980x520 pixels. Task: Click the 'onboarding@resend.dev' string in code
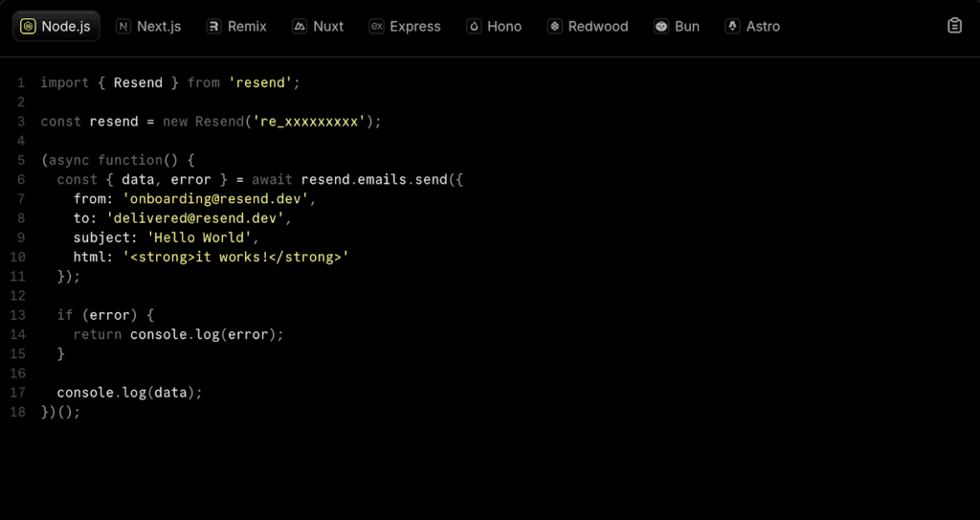coord(215,199)
